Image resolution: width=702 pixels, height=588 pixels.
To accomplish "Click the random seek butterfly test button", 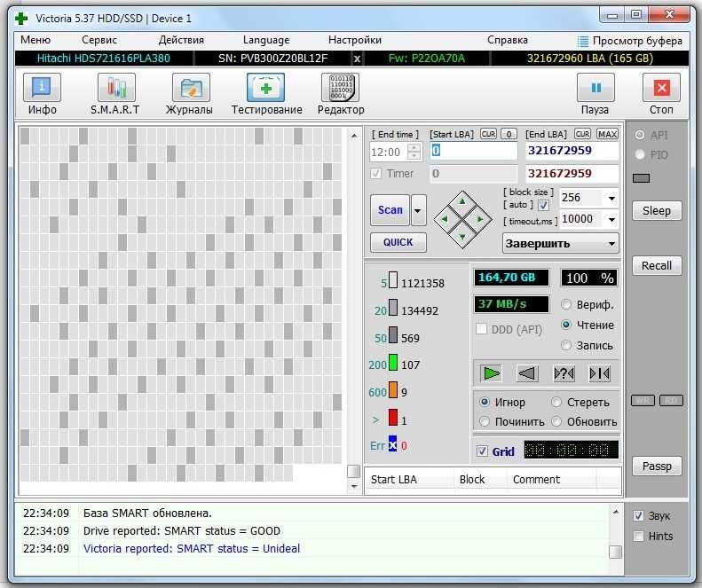I will click(x=564, y=373).
